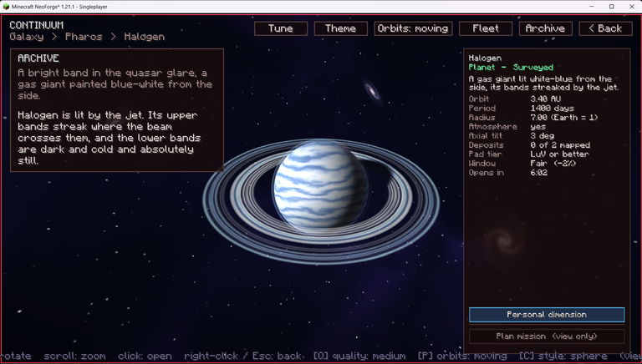Click the Window value Fair (-2%)
This screenshot has width=642, height=364.
tap(553, 164)
